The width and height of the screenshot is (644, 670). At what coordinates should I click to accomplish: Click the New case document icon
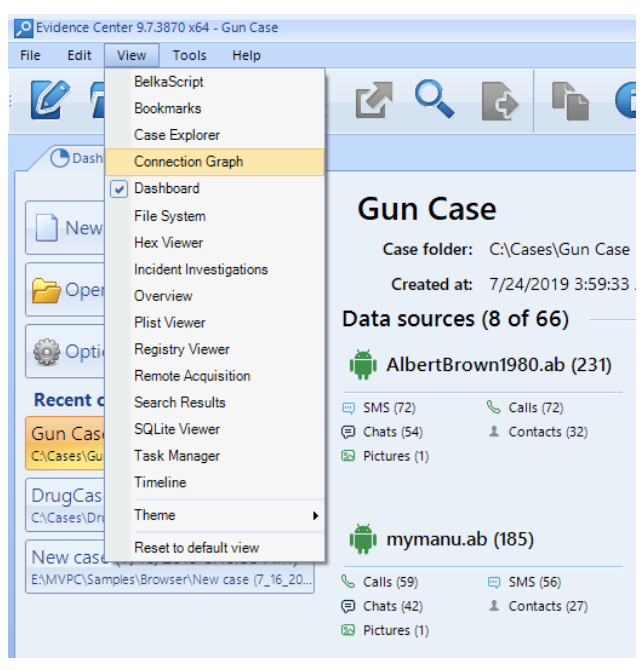pos(46,228)
